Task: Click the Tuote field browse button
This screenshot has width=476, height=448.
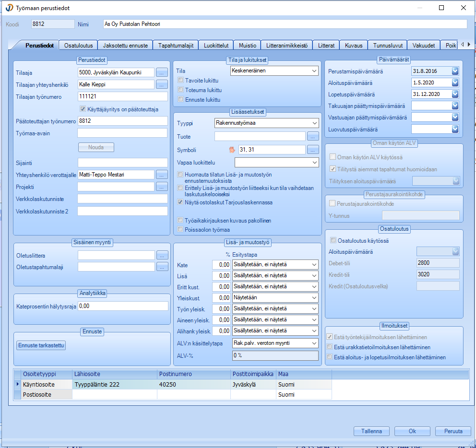Action: pos(313,136)
